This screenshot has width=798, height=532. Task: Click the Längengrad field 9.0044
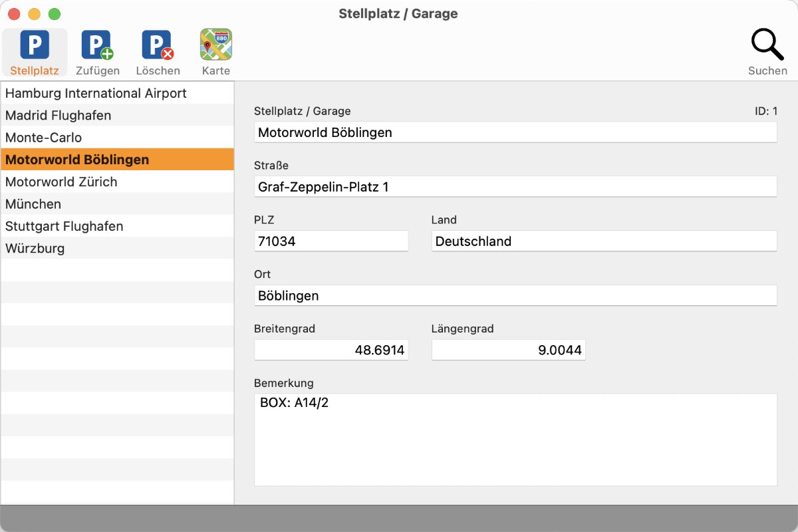(509, 350)
